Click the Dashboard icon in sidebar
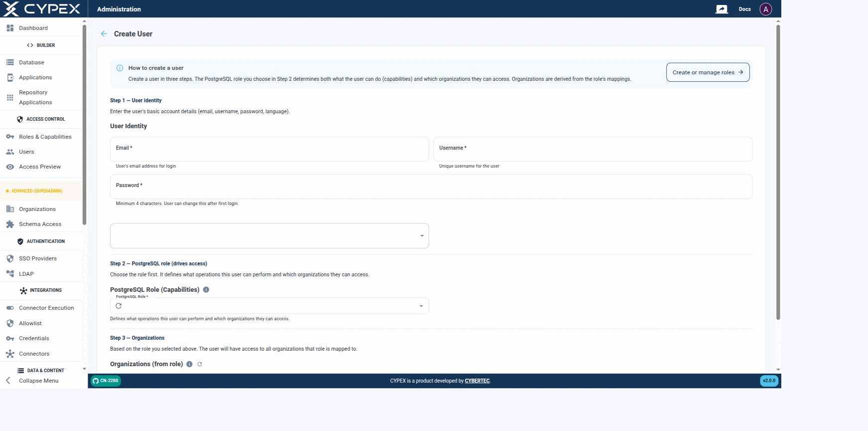This screenshot has height=431, width=868. (10, 28)
